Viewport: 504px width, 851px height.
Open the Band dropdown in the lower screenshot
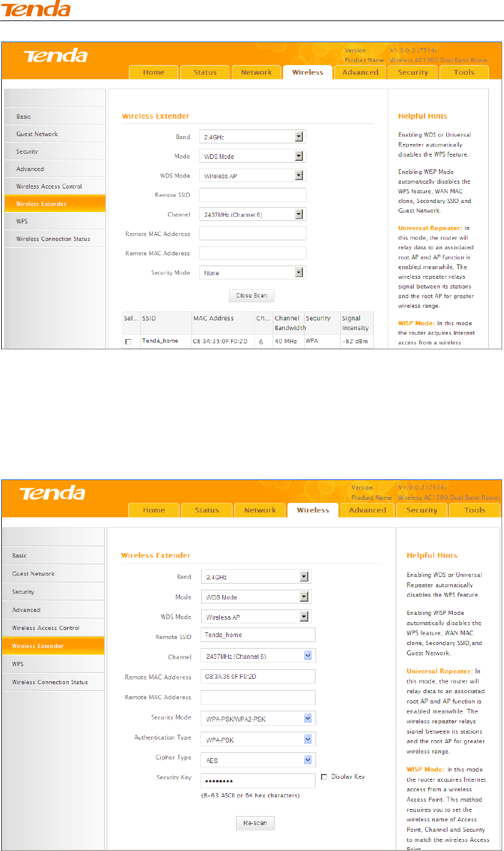pos(256,577)
